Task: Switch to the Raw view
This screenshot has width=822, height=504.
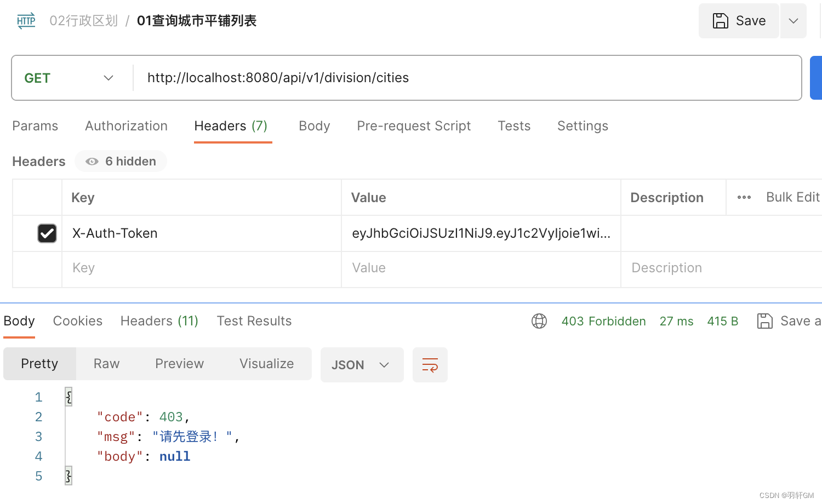Action: (106, 364)
